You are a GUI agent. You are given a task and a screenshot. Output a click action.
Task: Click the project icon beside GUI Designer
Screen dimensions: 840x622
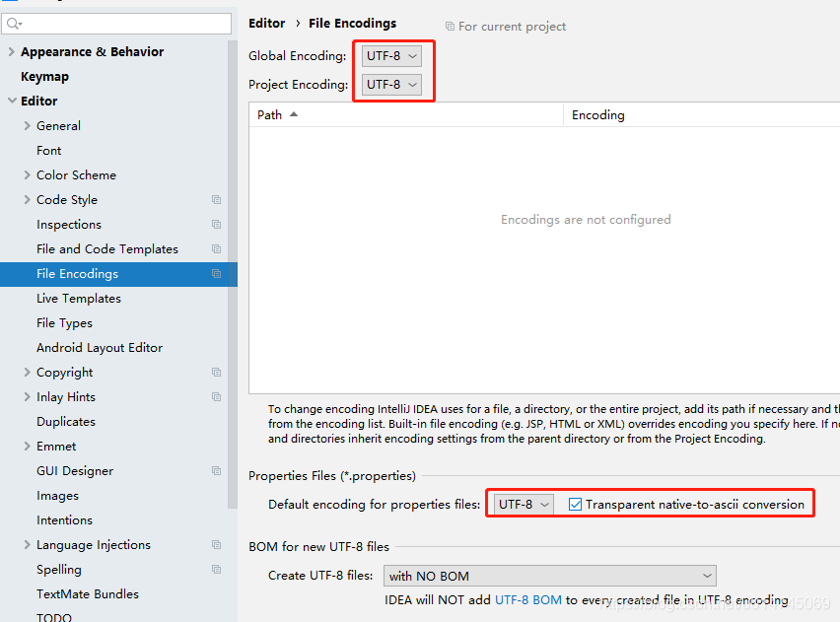point(217,471)
